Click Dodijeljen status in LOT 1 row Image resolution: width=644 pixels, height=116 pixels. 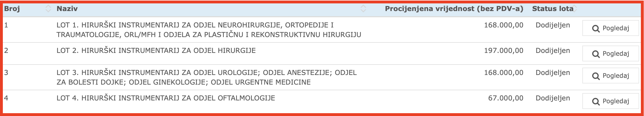coord(553,25)
